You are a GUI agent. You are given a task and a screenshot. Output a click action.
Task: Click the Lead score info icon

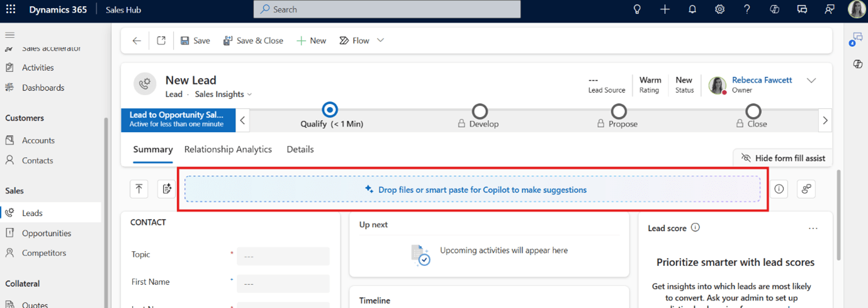pyautogui.click(x=695, y=227)
